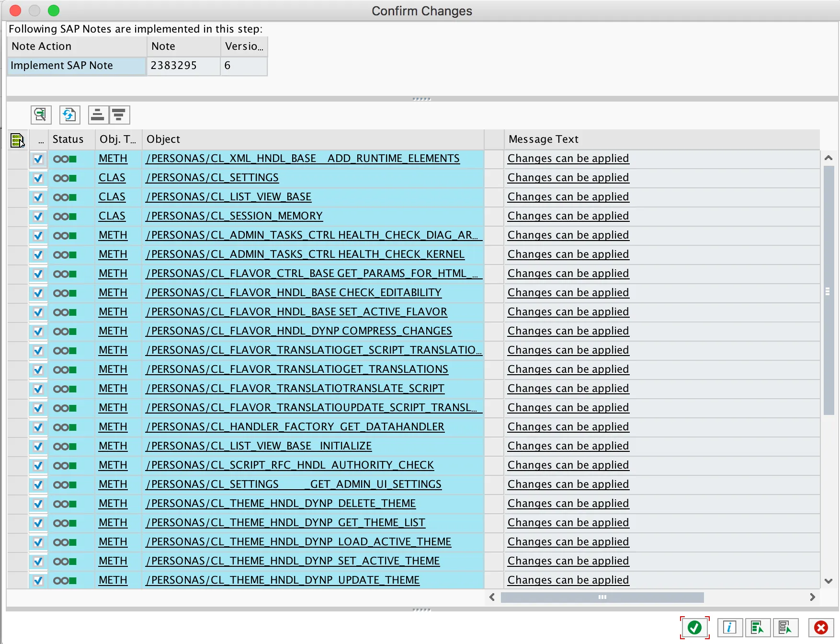Viewport: 840px width, 644px height.
Task: Click the green Select All icon
Action: 757,627
